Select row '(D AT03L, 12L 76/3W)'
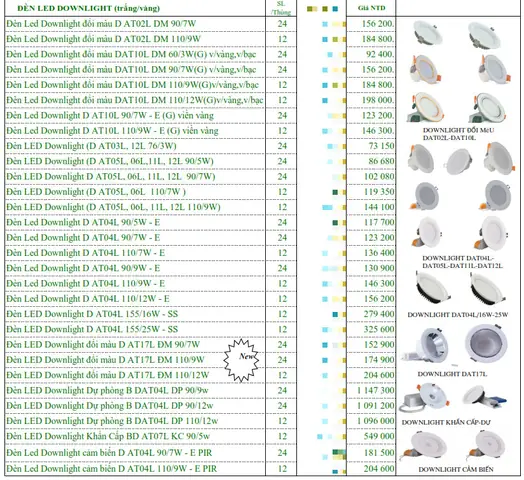Screen dimensions: 524x480 click(x=91, y=146)
